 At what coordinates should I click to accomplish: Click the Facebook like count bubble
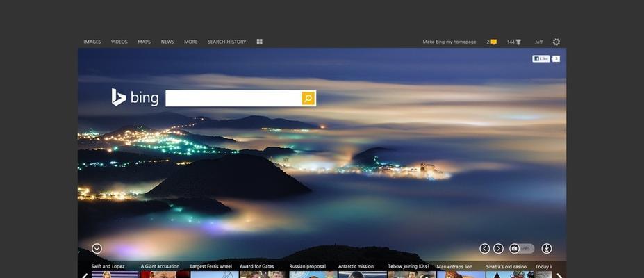click(x=556, y=58)
